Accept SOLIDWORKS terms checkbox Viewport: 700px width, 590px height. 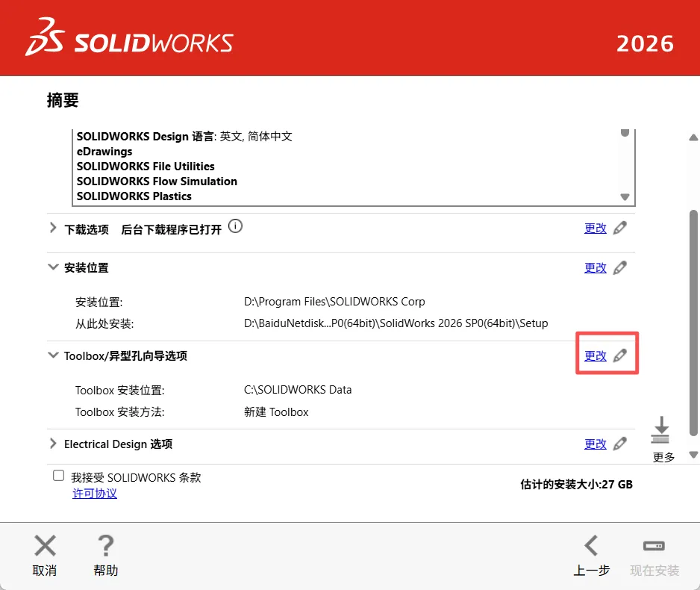[58, 475]
